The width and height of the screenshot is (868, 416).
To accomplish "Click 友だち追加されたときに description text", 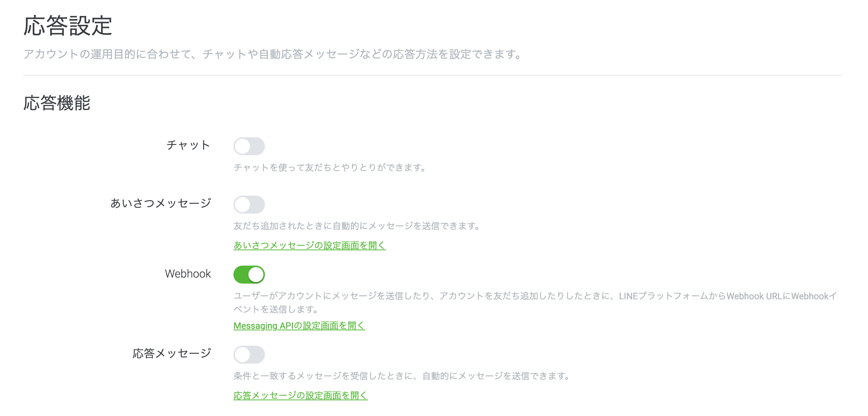I will (357, 226).
